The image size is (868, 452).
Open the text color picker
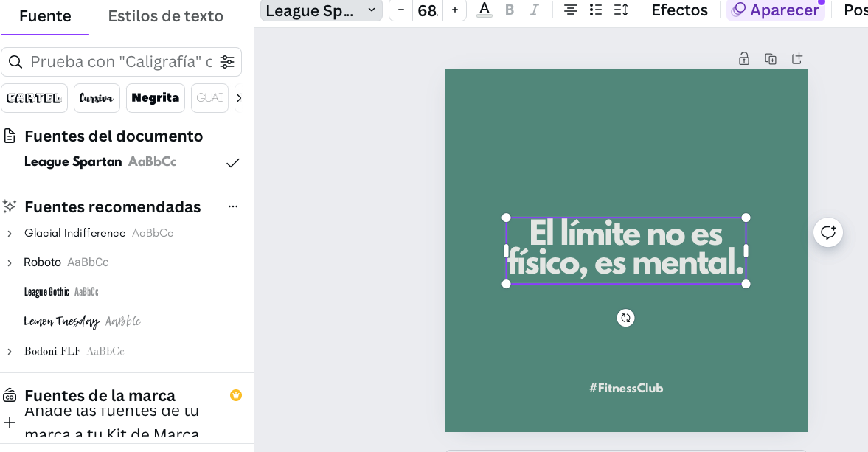pyautogui.click(x=485, y=10)
